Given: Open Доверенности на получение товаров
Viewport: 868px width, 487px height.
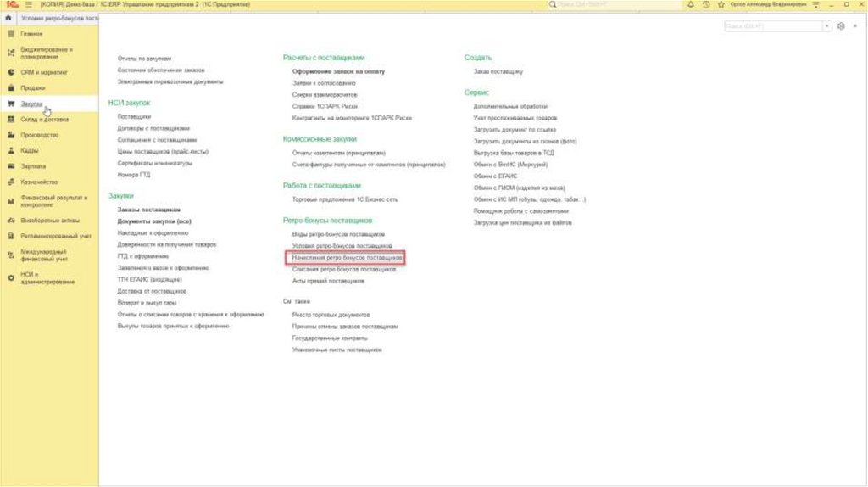Looking at the screenshot, I should (x=167, y=244).
